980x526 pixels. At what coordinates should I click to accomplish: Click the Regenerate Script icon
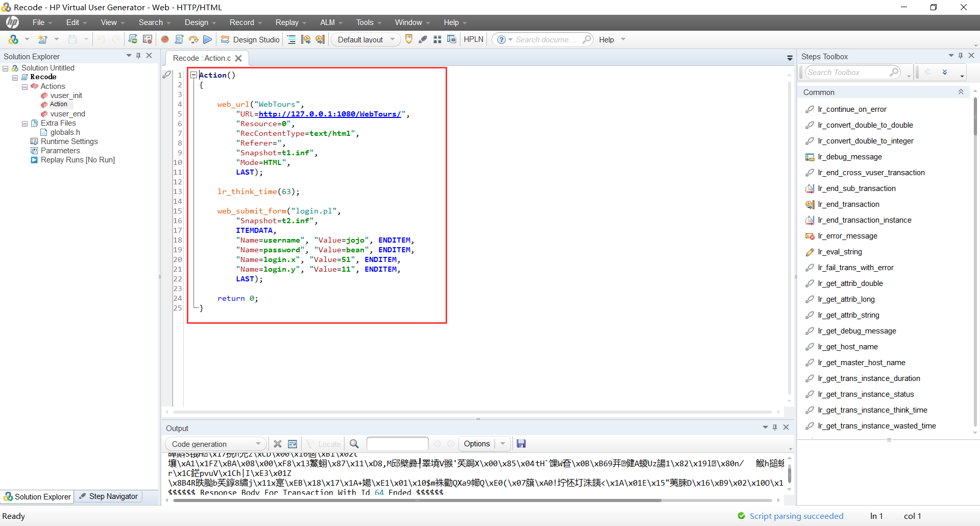pos(133,39)
